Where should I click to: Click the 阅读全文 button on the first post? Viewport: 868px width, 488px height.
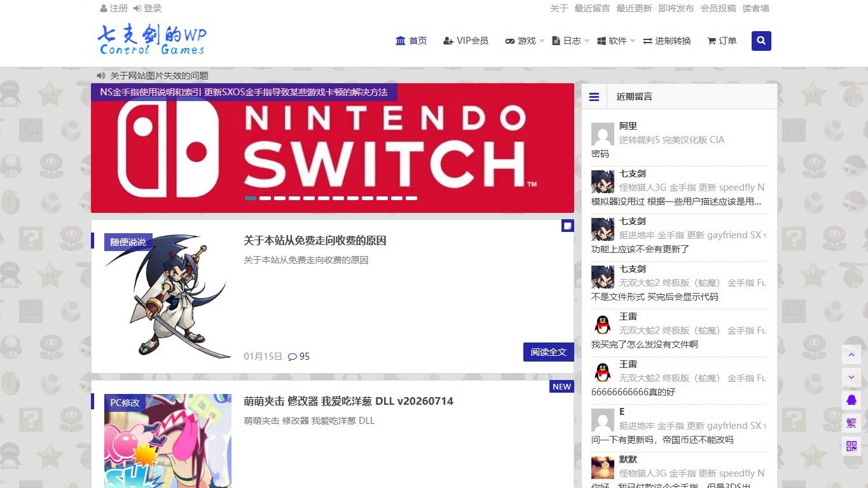(549, 352)
